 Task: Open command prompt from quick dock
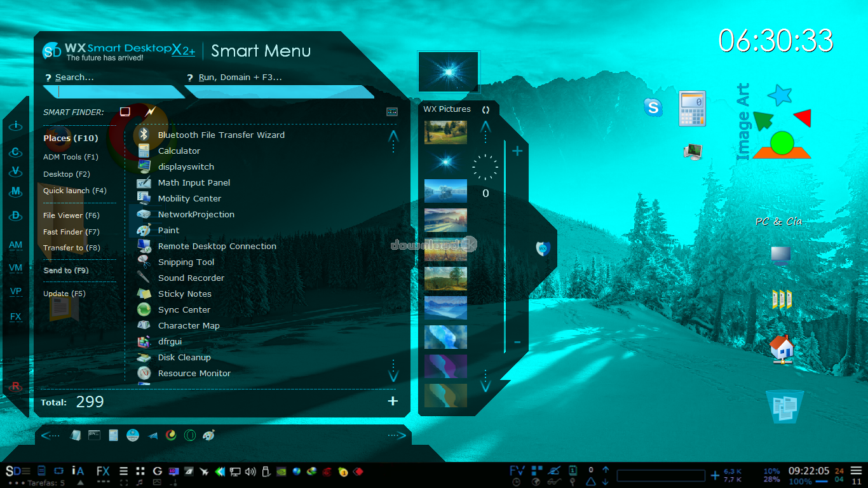(94, 435)
